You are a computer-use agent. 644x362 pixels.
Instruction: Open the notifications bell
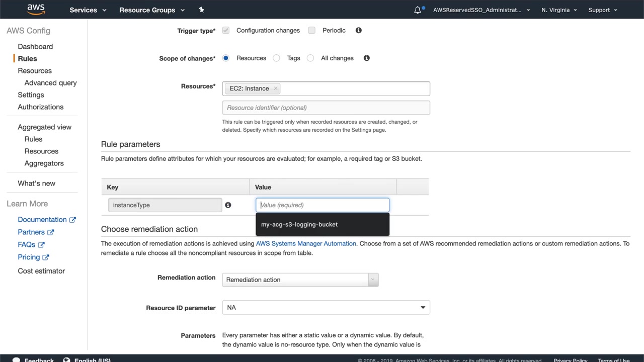pyautogui.click(x=418, y=10)
